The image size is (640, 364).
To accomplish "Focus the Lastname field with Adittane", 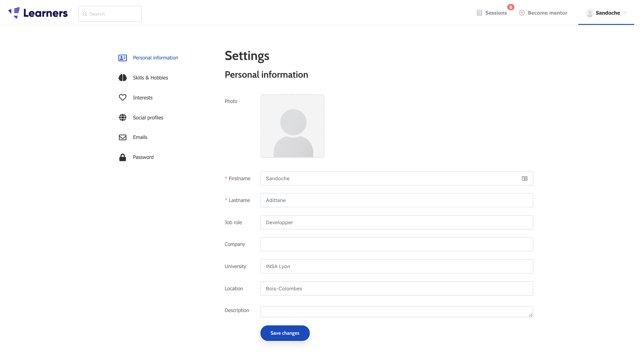I will point(397,200).
